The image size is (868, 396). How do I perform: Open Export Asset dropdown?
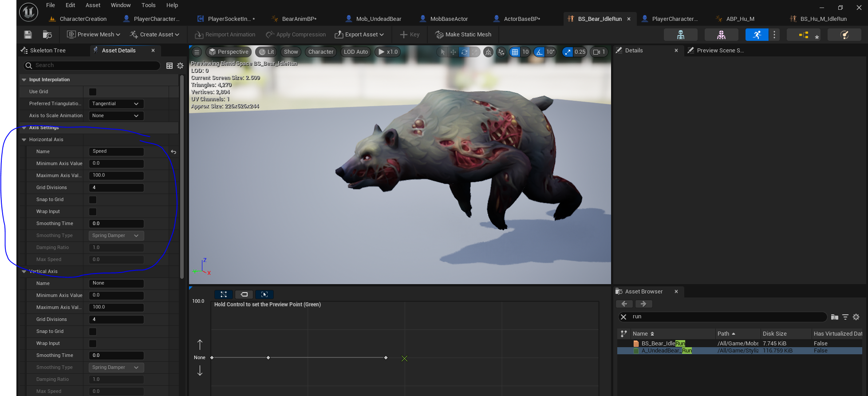click(x=359, y=35)
